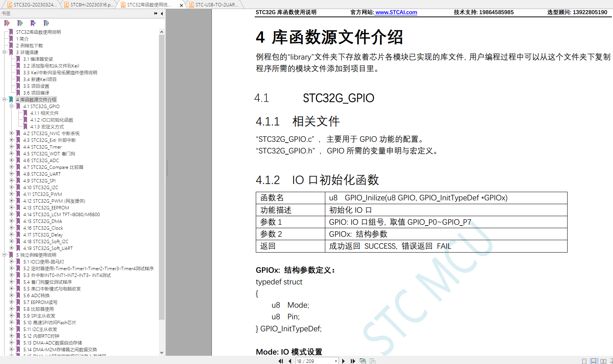Open bookmark 4.13 STC32G_EEPROM

[x=46, y=208]
